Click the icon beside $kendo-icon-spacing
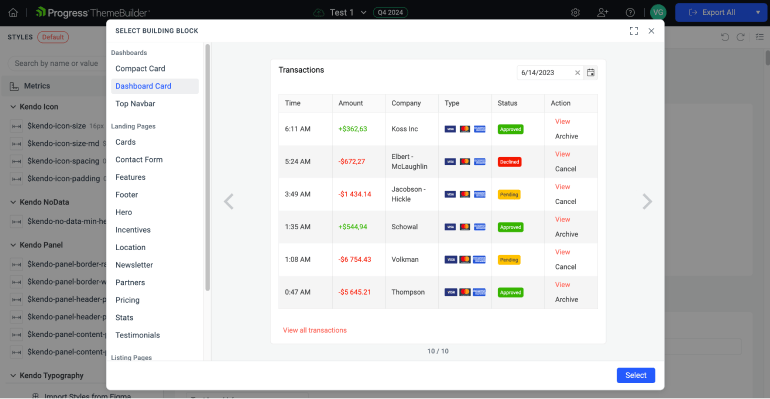Viewport: 770px width, 399px height. pos(16,161)
